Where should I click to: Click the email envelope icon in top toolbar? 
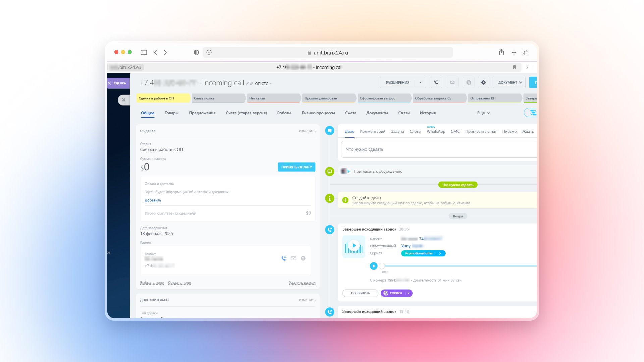452,82
